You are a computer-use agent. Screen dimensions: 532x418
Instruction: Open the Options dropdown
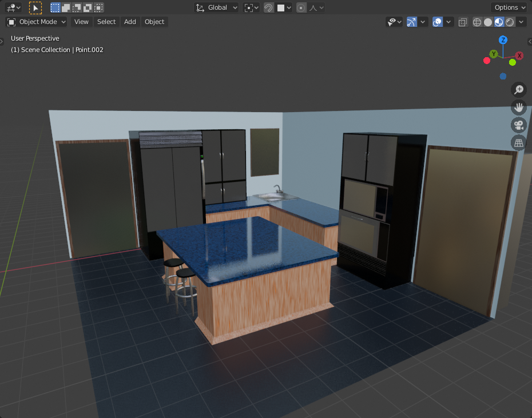click(509, 7)
